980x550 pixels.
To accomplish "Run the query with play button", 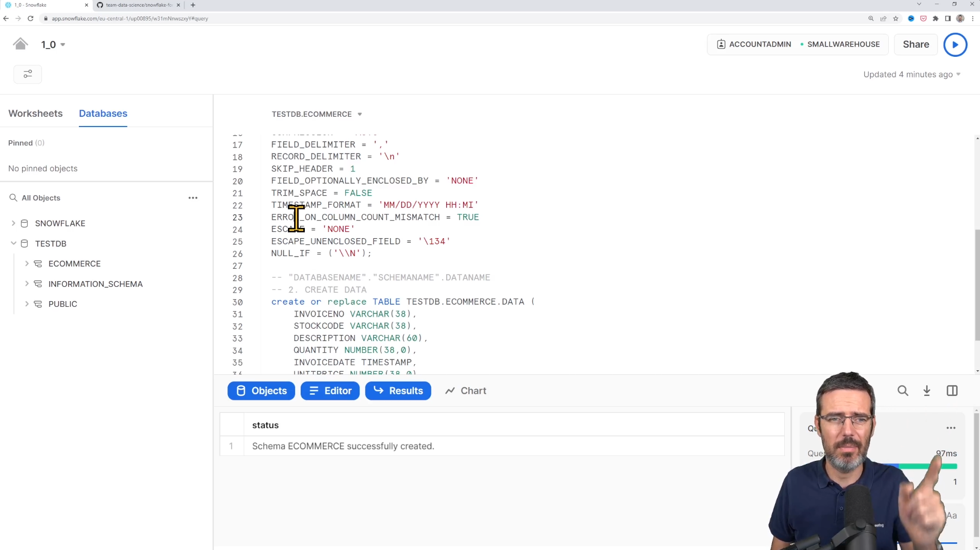I will [955, 45].
